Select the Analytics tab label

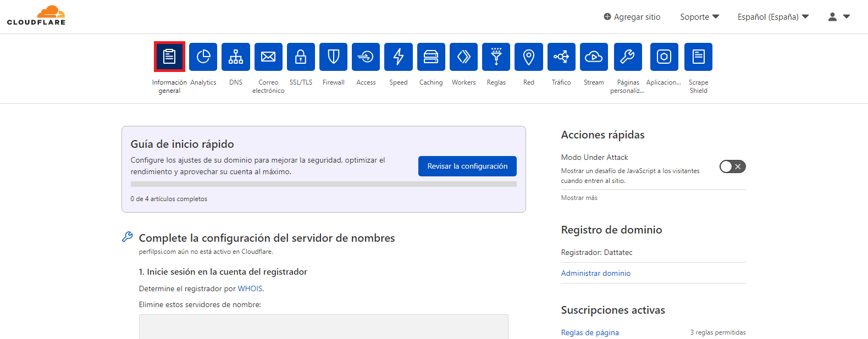click(203, 82)
